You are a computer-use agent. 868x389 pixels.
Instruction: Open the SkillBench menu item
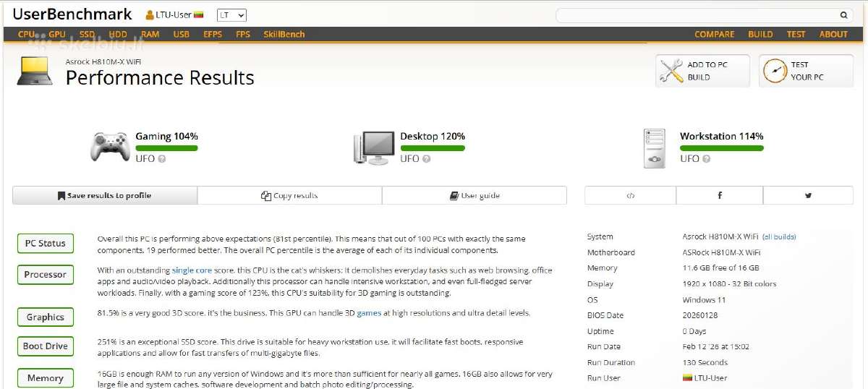tap(284, 34)
